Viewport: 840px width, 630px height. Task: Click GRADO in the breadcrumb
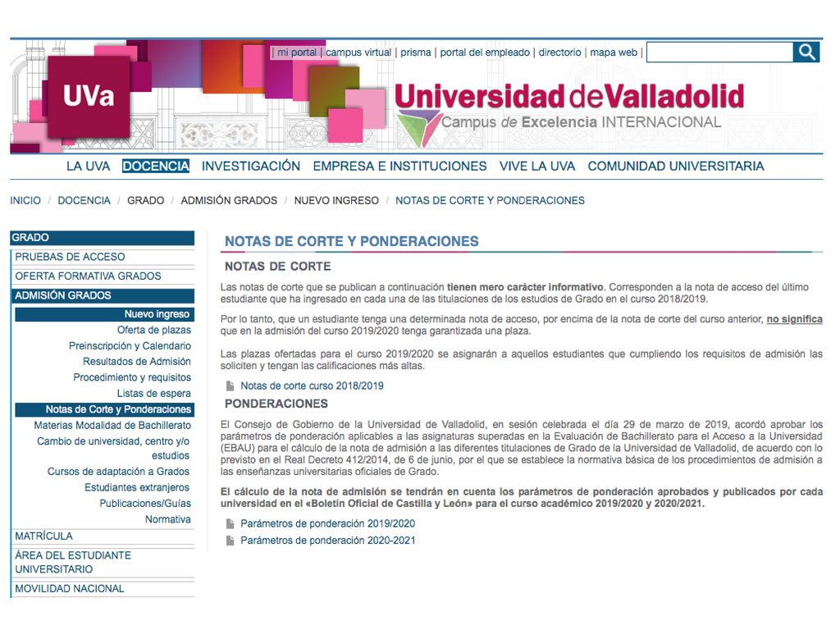[x=146, y=200]
